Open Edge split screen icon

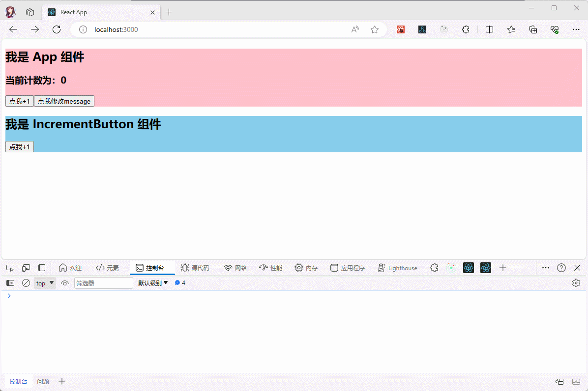489,29
